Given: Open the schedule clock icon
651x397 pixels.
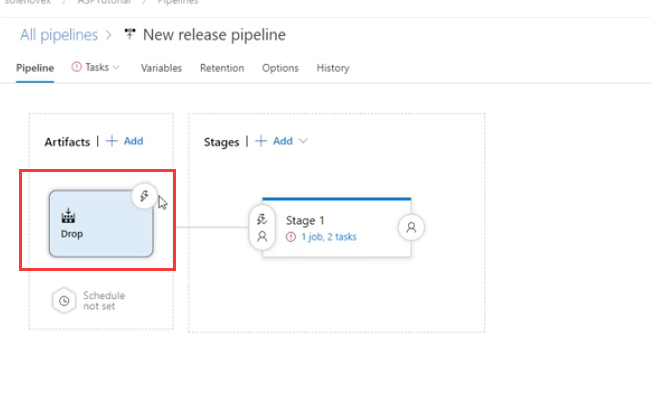Looking at the screenshot, I should coord(64,301).
